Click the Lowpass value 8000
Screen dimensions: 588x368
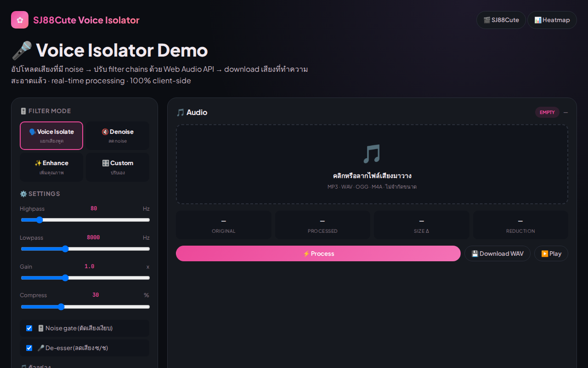pos(93,238)
